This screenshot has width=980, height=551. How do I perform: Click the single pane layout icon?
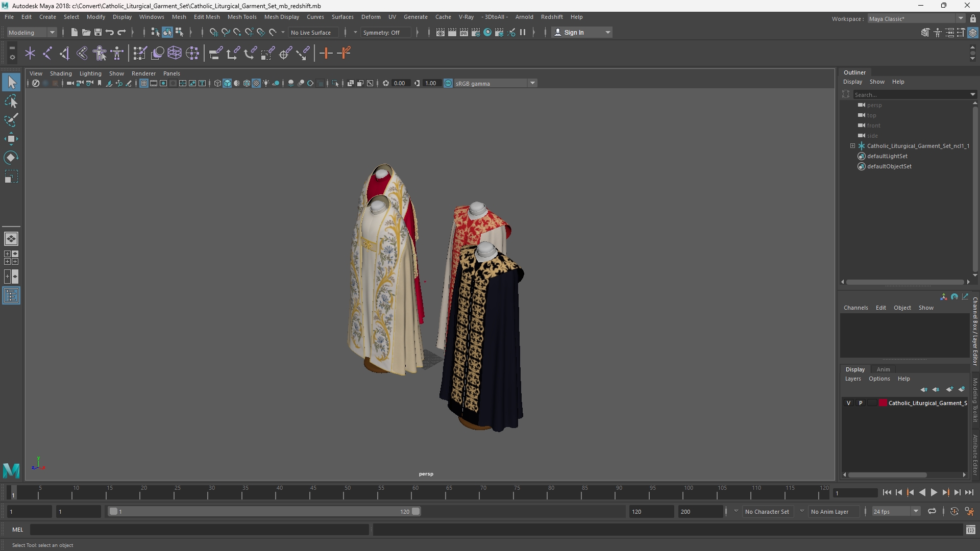(11, 239)
